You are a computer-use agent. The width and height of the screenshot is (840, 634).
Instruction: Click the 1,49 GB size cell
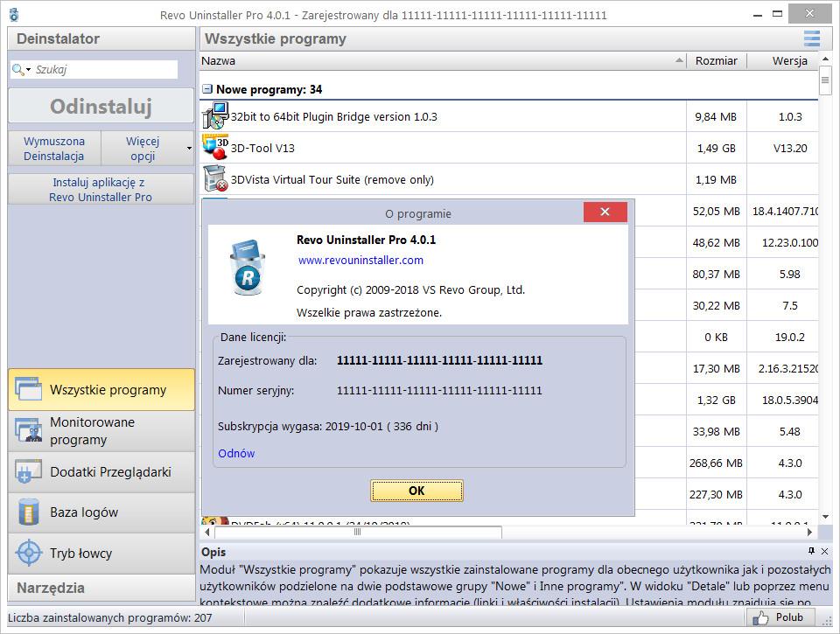click(x=717, y=149)
